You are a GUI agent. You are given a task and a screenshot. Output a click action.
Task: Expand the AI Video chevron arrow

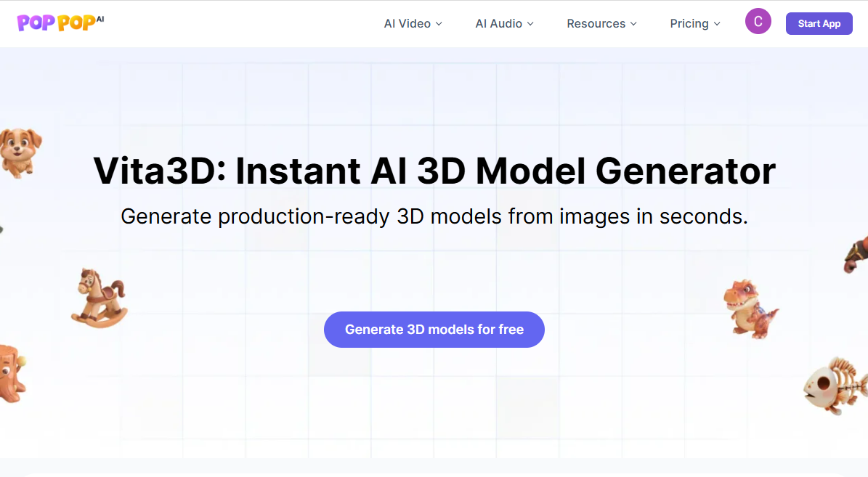[x=439, y=24]
